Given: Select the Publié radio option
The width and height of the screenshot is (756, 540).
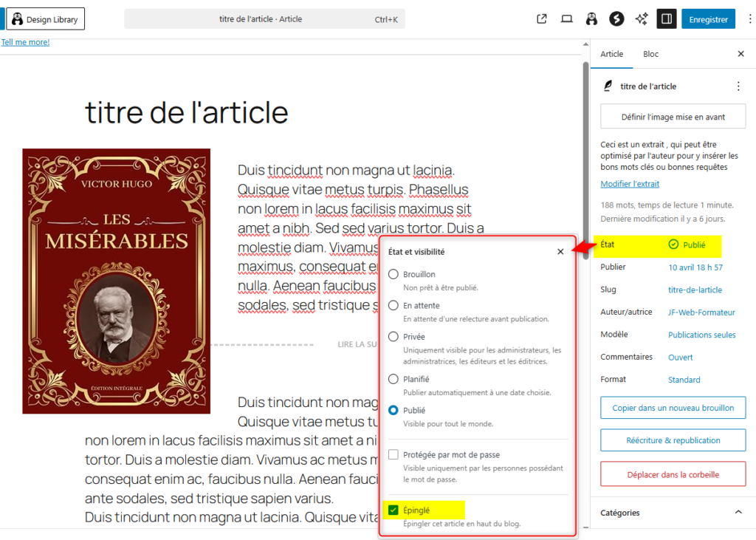Looking at the screenshot, I should pos(394,410).
